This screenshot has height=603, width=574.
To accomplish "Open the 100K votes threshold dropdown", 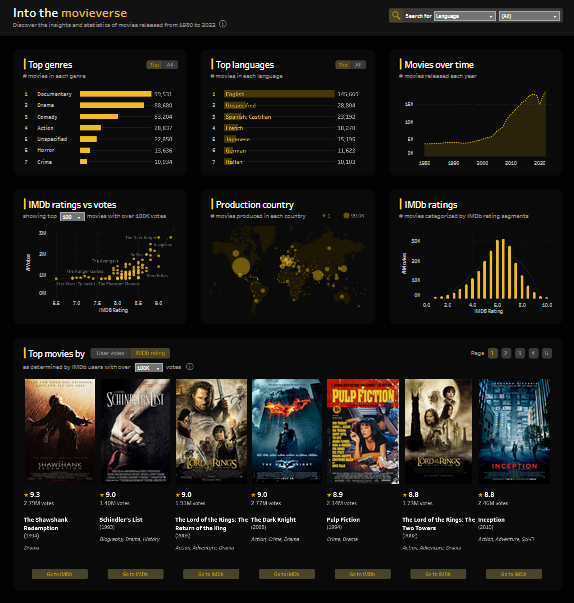I will 149,368.
